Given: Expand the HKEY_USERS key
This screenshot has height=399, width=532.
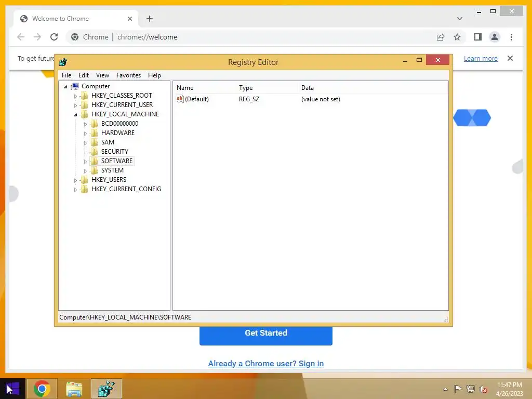Looking at the screenshot, I should [75, 180].
